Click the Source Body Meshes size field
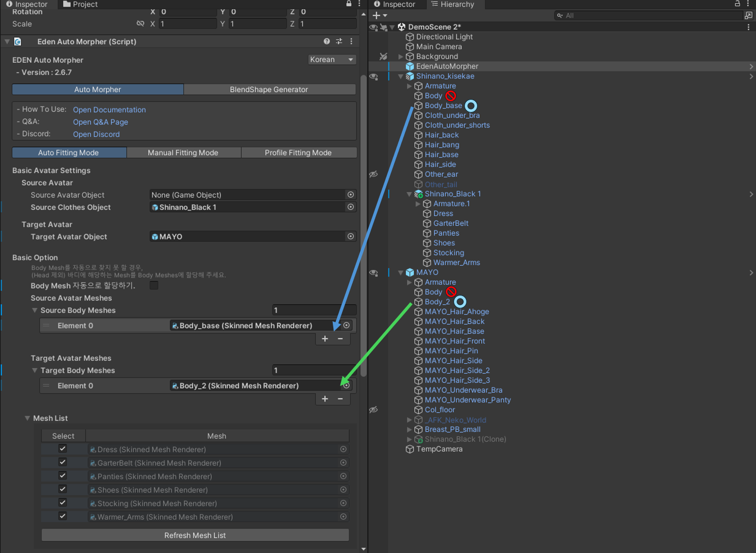The height and width of the screenshot is (553, 756). [314, 310]
